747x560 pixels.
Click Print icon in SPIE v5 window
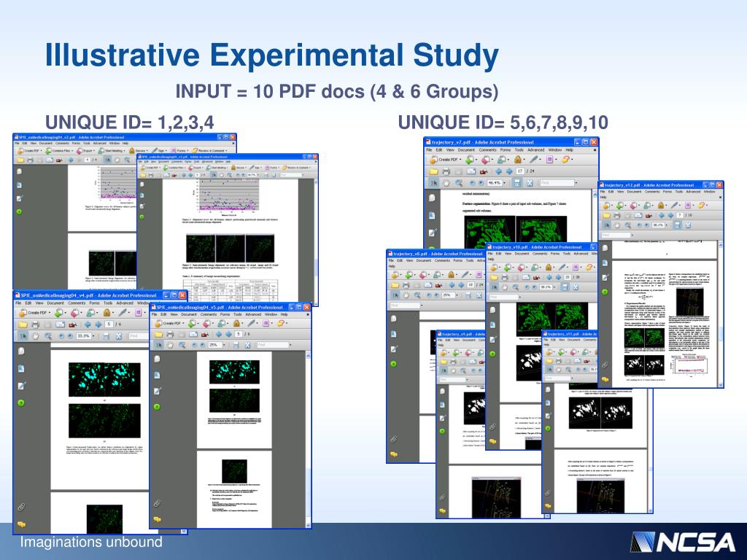(x=170, y=334)
